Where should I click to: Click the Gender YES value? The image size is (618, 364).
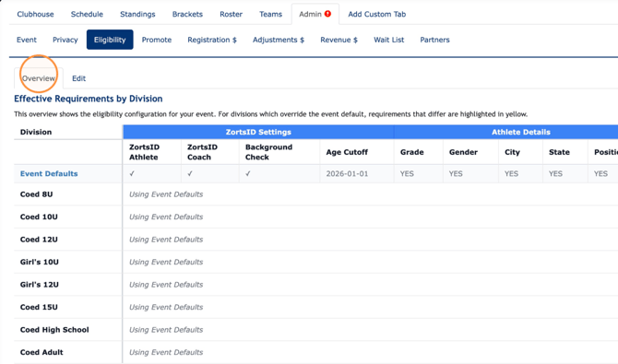[x=456, y=174]
